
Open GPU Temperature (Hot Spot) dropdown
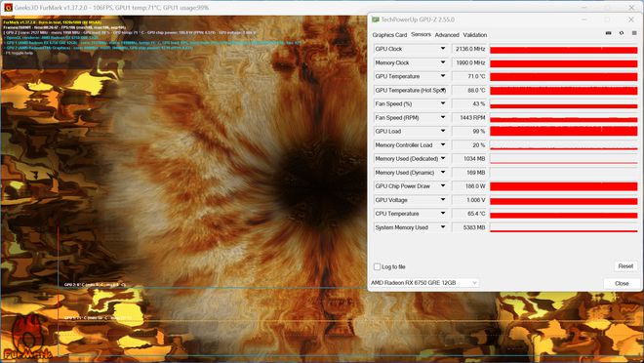[443, 90]
